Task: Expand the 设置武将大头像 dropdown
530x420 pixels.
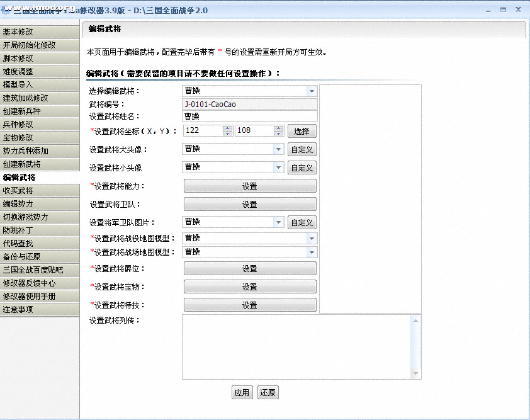Action: (279, 149)
